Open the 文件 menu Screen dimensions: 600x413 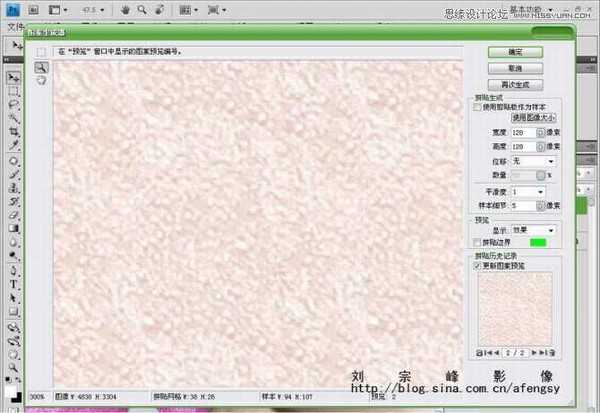coord(14,26)
